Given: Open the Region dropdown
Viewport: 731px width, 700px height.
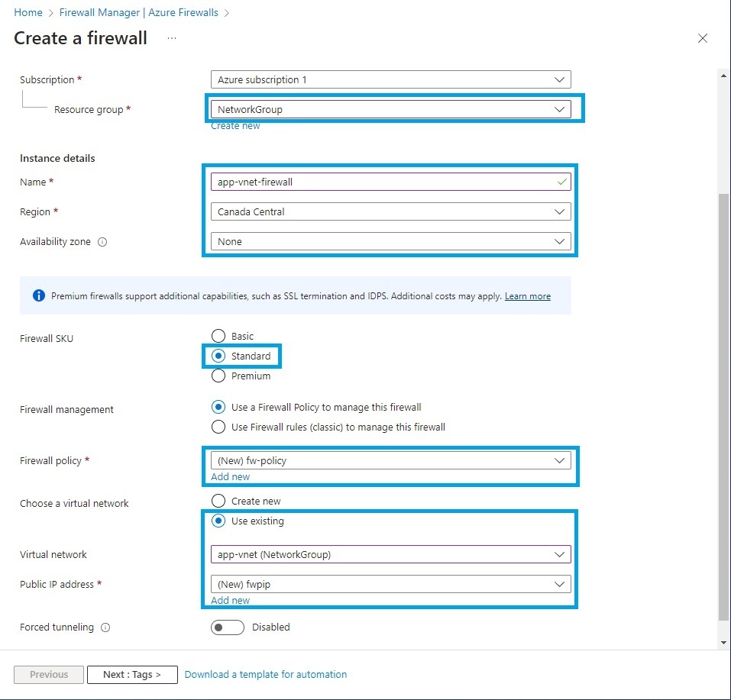Looking at the screenshot, I should pos(561,211).
